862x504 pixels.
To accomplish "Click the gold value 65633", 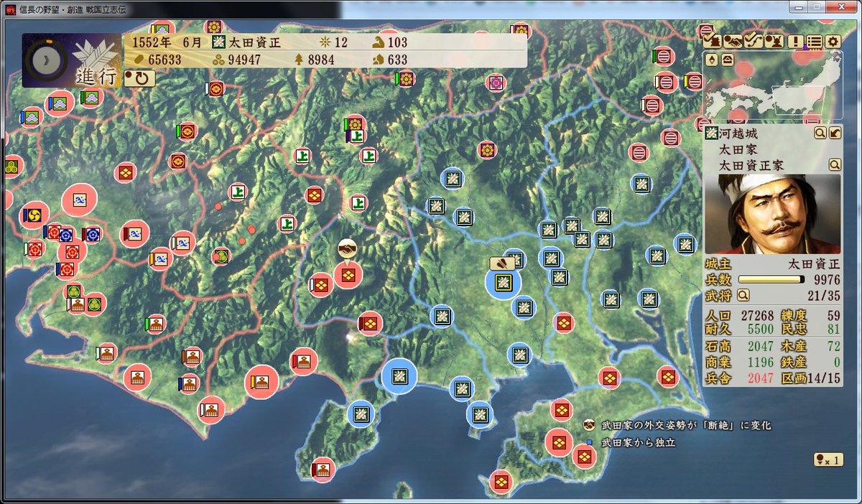I will [x=164, y=60].
